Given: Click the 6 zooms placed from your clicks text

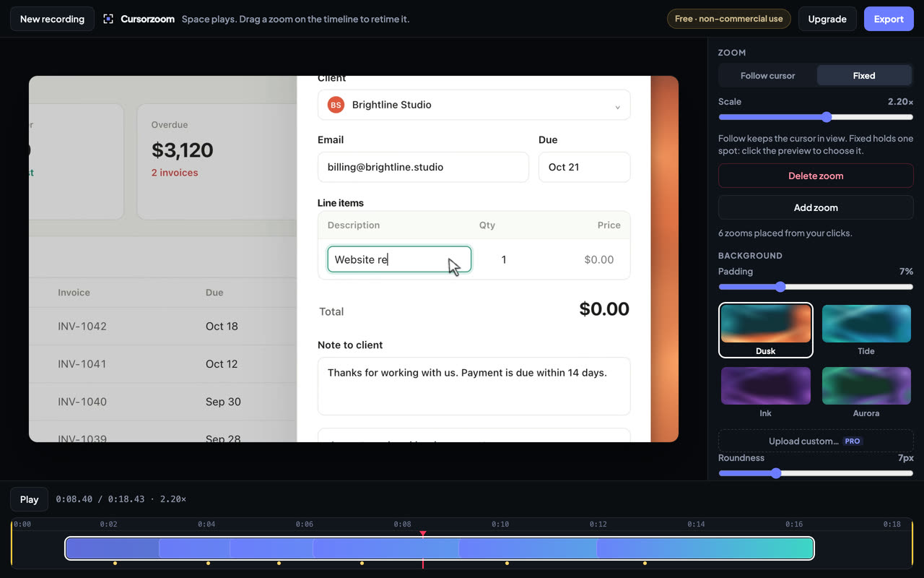Looking at the screenshot, I should point(785,233).
